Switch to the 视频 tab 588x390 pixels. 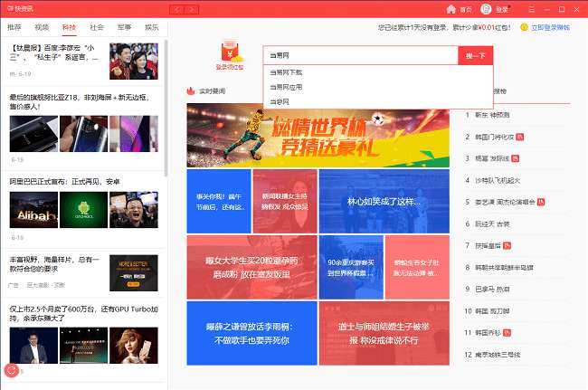(x=42, y=27)
